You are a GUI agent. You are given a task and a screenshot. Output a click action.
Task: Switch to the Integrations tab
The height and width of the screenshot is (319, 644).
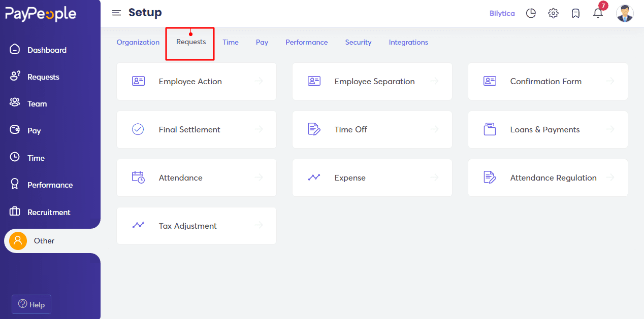click(408, 42)
